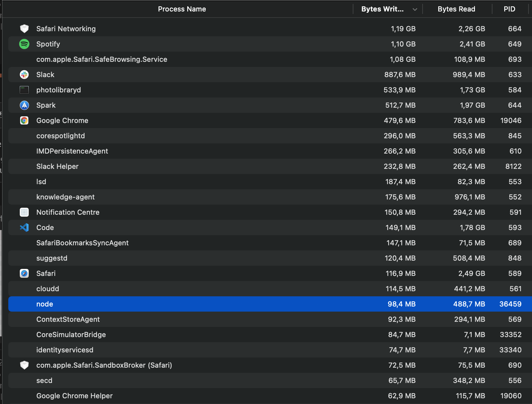Click the Safari Networking shield icon
Image resolution: width=532 pixels, height=404 pixels.
[x=24, y=29]
